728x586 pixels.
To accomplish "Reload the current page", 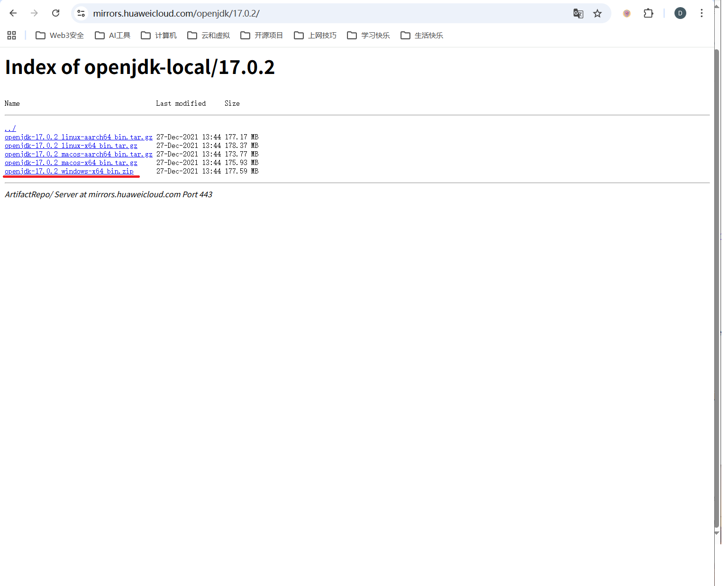I will pos(55,13).
